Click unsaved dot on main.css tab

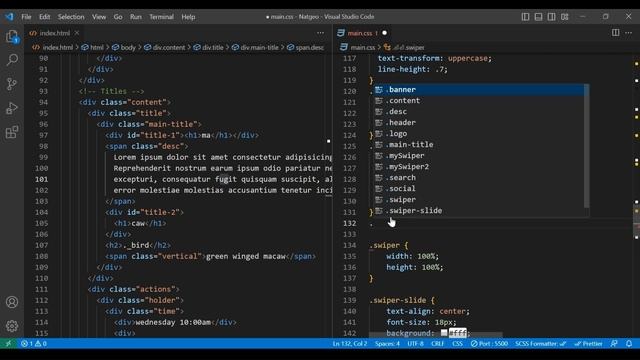(x=384, y=33)
